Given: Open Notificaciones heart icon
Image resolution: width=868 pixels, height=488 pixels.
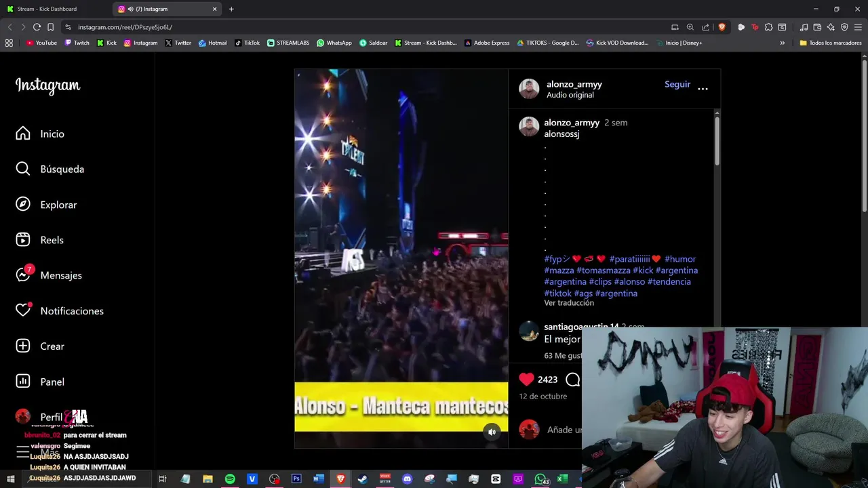Looking at the screenshot, I should 23,310.
